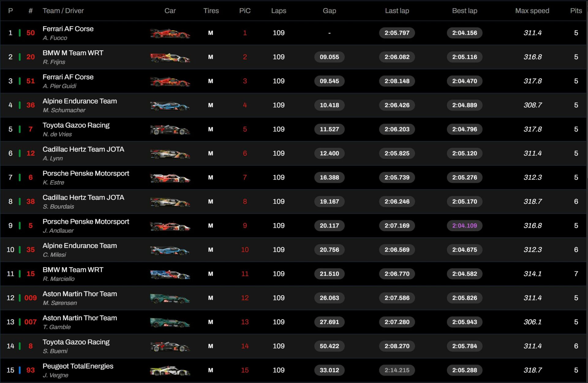Select driver name M. Sørensen
Viewport: 588px width, 383px height.
click(60, 303)
